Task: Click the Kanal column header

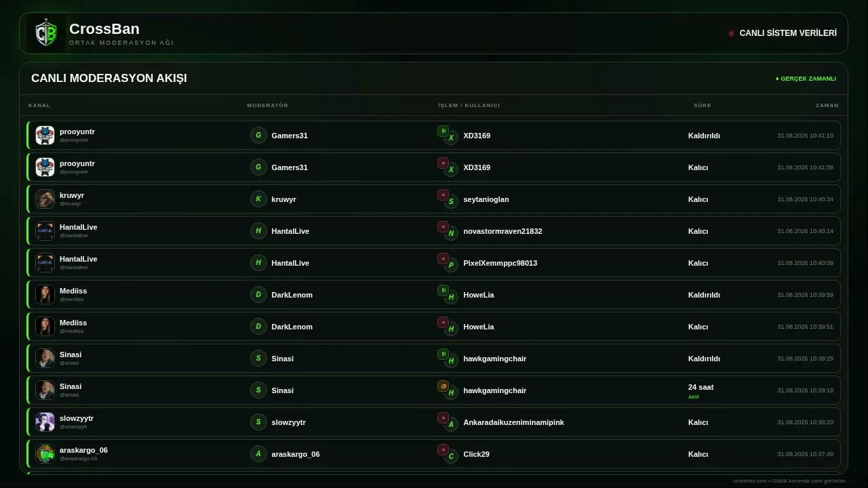Action: pos(39,105)
